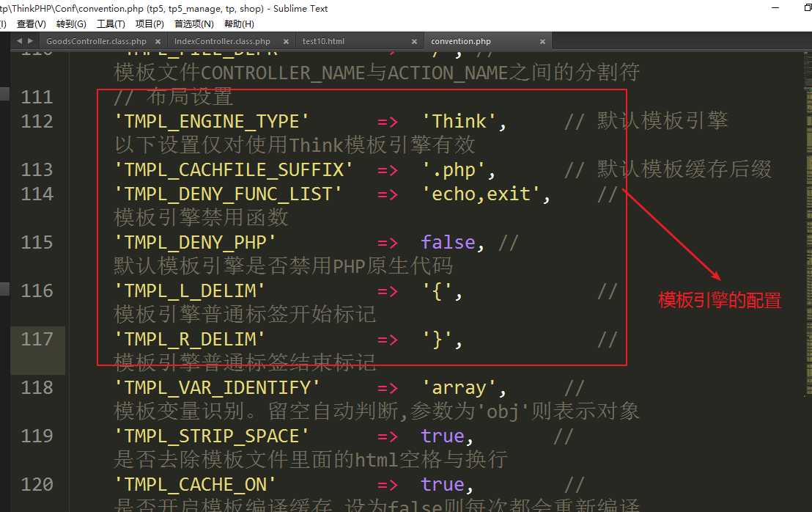Screen dimensions: 812x512
Task: Close the GoodsController.class.php tab
Action: click(158, 42)
